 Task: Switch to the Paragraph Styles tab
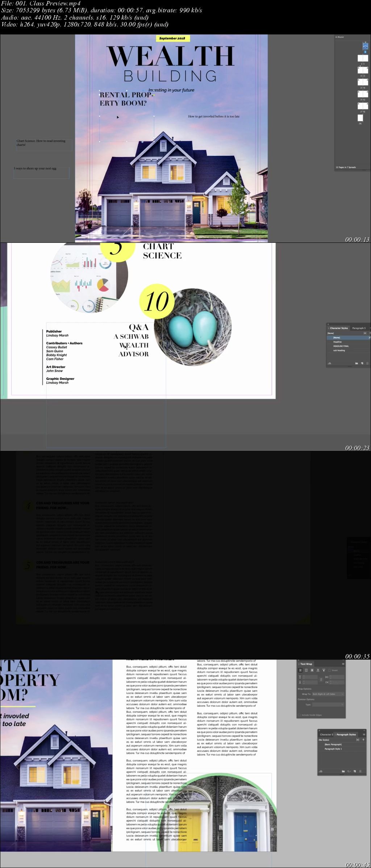tap(346, 735)
